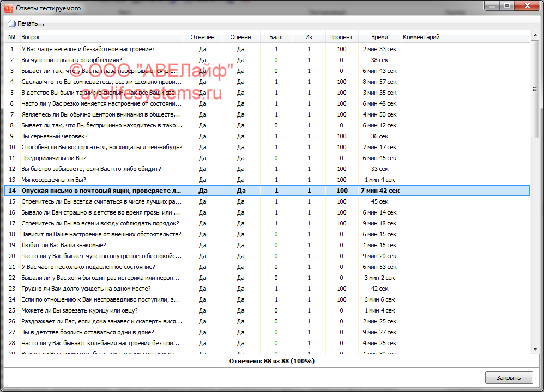Screen dimensions: 544x392
Task: Select row 9 'Вы серьезный человек?'
Action: (x=54, y=136)
